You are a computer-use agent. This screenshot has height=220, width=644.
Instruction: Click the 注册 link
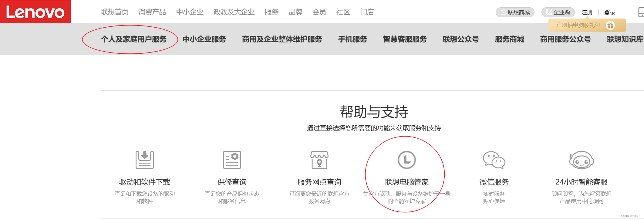(587, 12)
